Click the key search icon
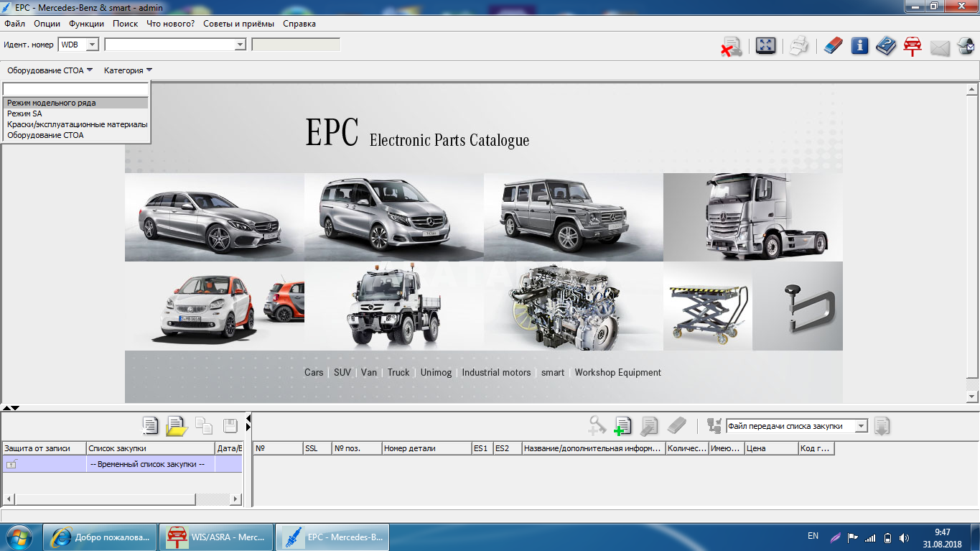Image resolution: width=980 pixels, height=551 pixels. [597, 425]
